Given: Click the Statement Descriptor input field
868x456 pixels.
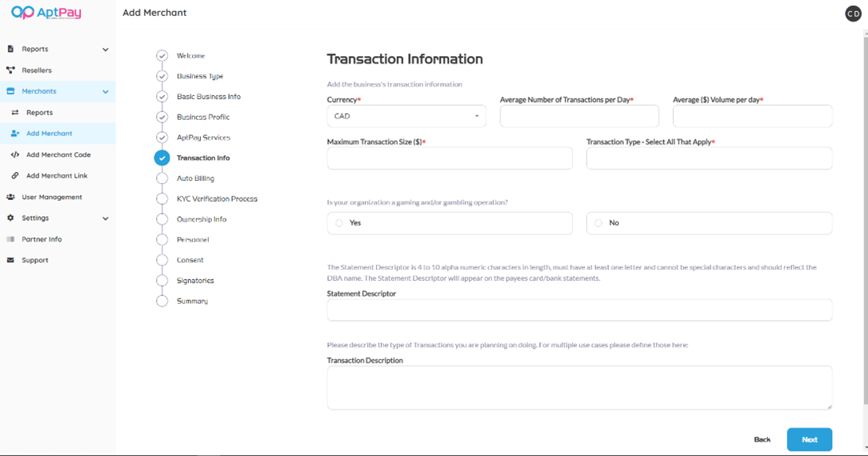Looking at the screenshot, I should (x=579, y=310).
